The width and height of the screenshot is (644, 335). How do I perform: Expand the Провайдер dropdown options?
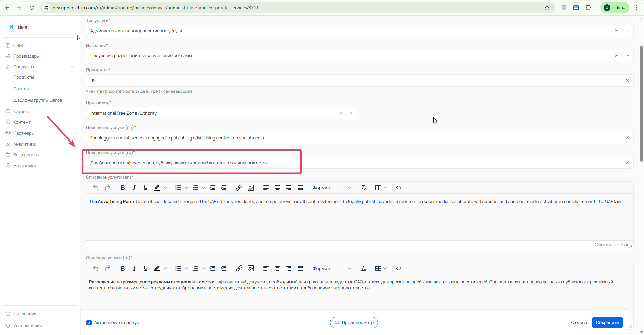pyautogui.click(x=352, y=113)
